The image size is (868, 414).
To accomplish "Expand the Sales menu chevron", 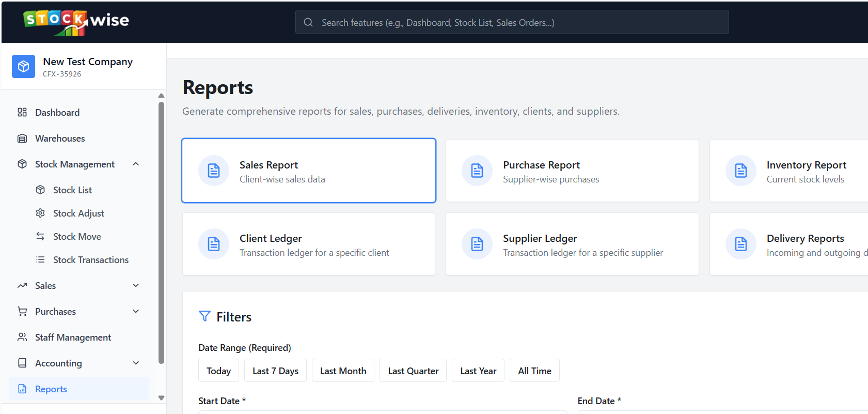I will [136, 285].
